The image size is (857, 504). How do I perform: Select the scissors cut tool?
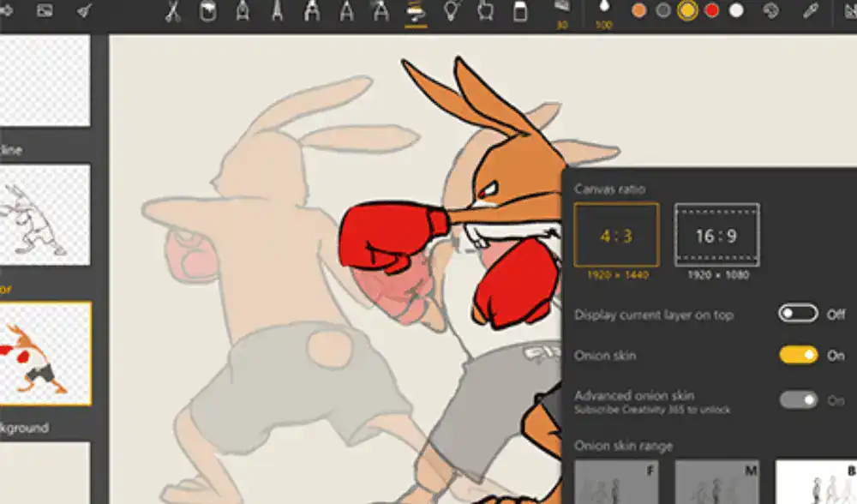click(172, 12)
